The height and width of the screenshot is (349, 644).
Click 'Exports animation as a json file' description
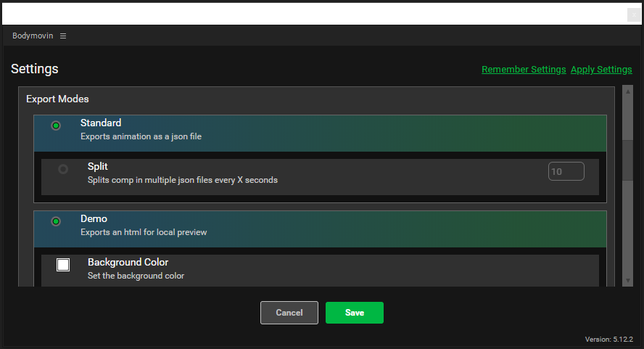click(141, 136)
